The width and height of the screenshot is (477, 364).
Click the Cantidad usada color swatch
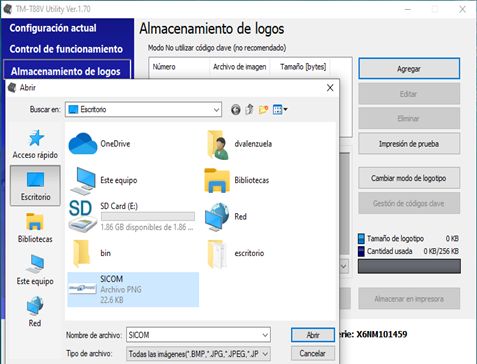click(x=361, y=251)
